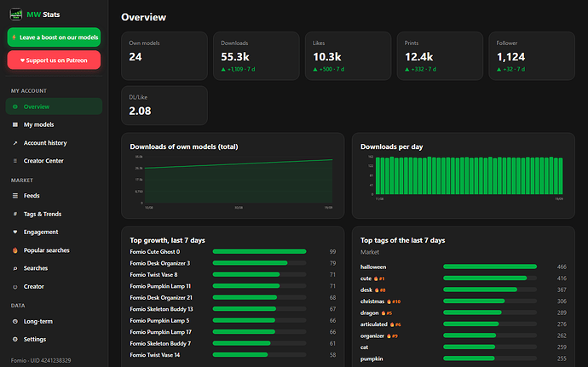
Task: Click the Creator Center list icon
Action: pos(15,161)
